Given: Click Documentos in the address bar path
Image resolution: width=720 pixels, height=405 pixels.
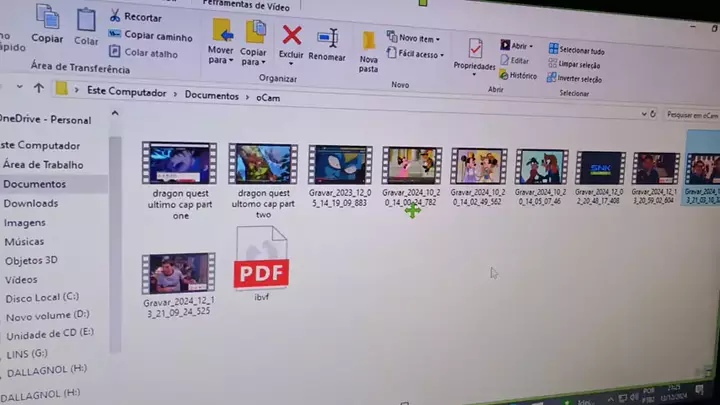Looking at the screenshot, I should (x=212, y=95).
